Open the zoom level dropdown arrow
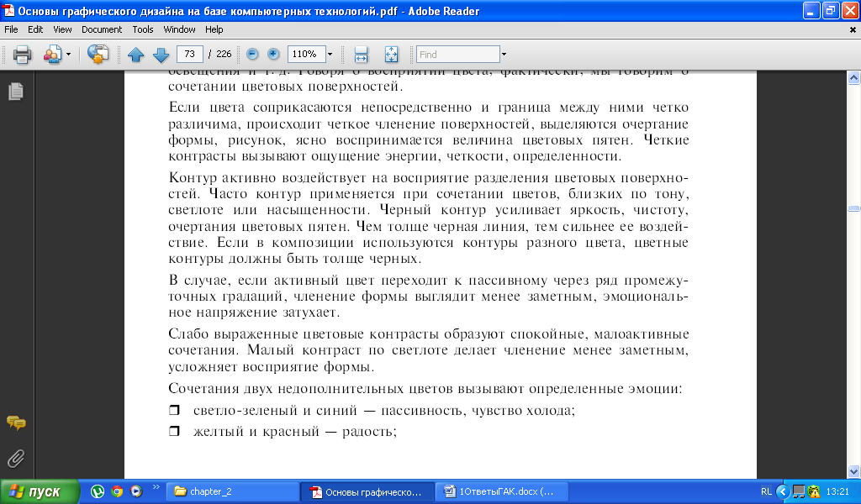 pyautogui.click(x=330, y=54)
